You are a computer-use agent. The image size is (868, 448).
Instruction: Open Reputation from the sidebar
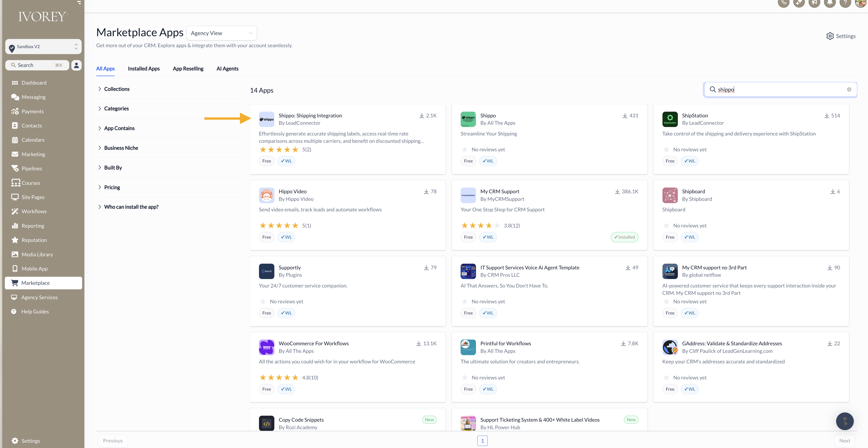pyautogui.click(x=34, y=240)
